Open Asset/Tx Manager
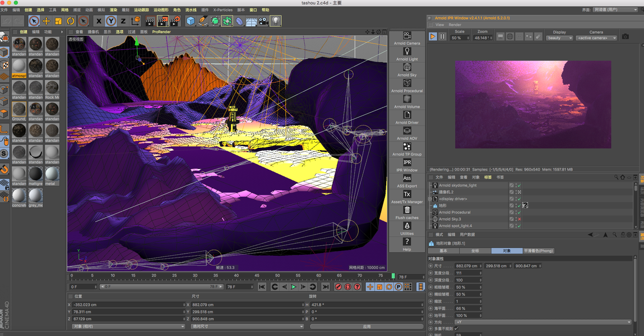Viewport: 644px width, 336px height. point(407,197)
